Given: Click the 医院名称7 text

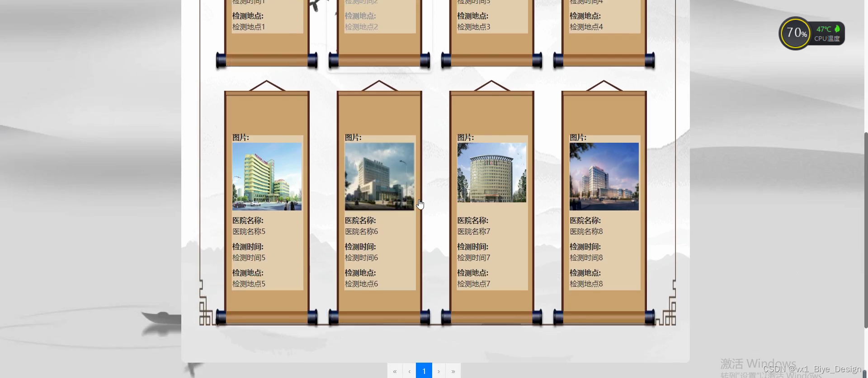Looking at the screenshot, I should pos(473,231).
